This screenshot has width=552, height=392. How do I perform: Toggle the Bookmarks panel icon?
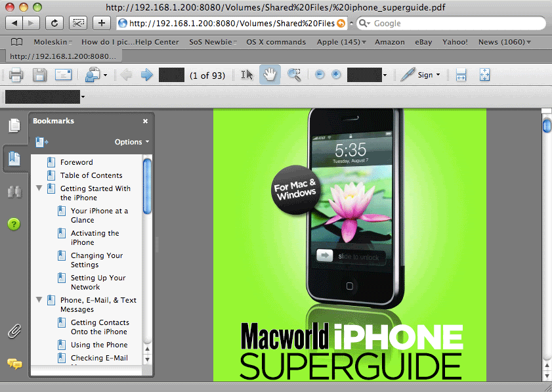[x=14, y=158]
